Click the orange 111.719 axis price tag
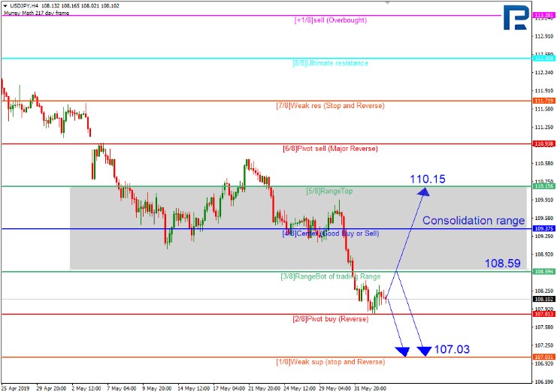557x392 pixels. pyautogui.click(x=542, y=101)
